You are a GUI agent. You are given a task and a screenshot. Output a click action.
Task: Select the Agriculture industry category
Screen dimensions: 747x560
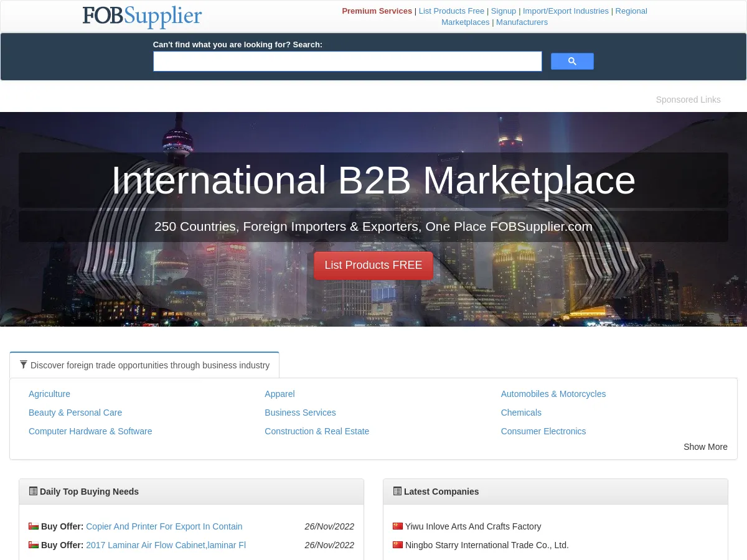click(x=49, y=394)
